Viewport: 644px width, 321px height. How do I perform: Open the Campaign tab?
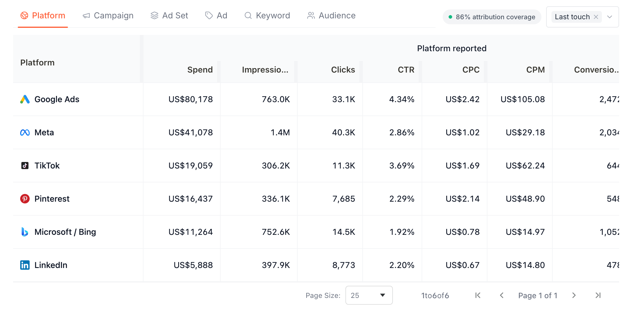pos(108,15)
